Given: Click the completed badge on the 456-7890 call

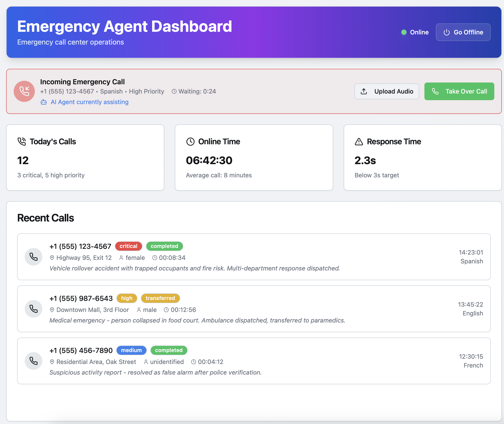Looking at the screenshot, I should [169, 350].
